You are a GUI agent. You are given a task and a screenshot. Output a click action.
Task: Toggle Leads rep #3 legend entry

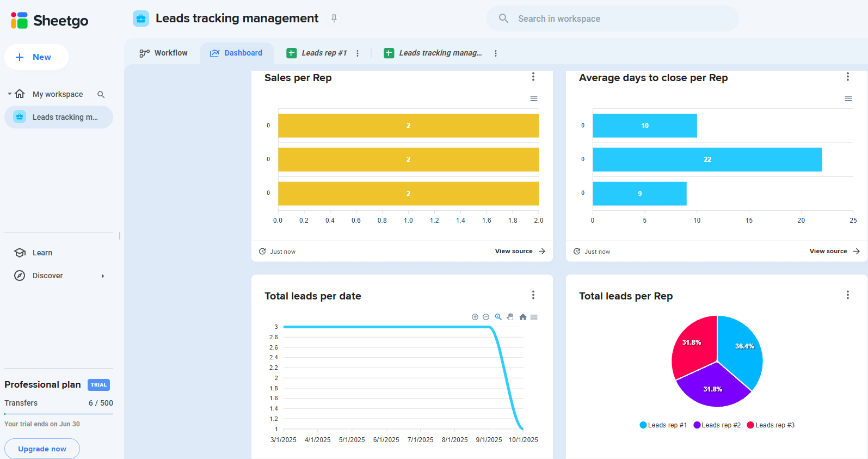(771, 425)
